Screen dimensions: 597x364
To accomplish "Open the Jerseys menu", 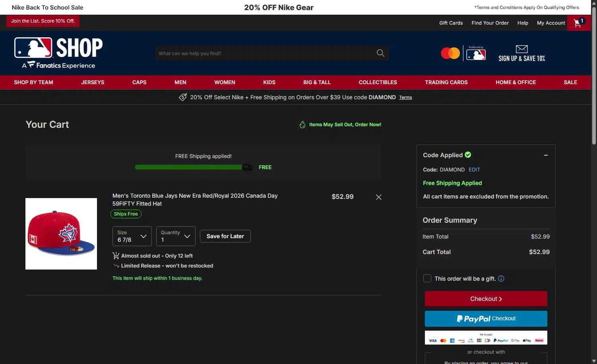I will pos(93,82).
